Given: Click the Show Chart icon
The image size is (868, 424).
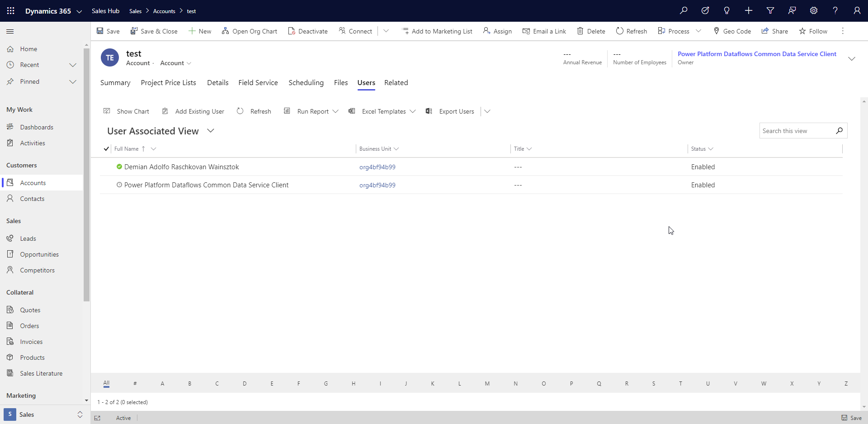Looking at the screenshot, I should [107, 111].
